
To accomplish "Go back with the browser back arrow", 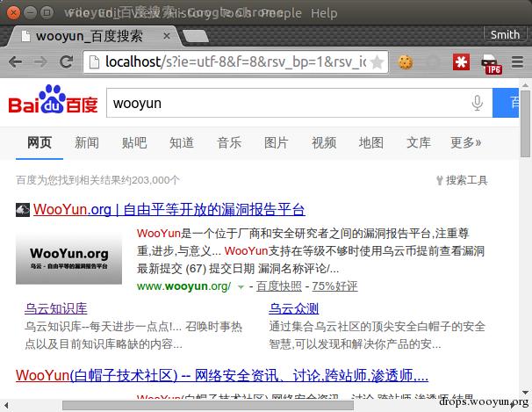I will tap(16, 62).
